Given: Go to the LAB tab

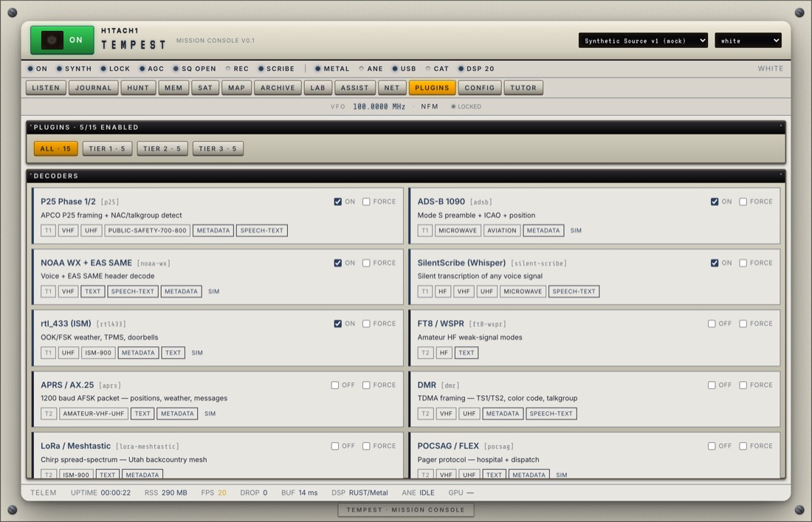Looking at the screenshot, I should click(318, 88).
